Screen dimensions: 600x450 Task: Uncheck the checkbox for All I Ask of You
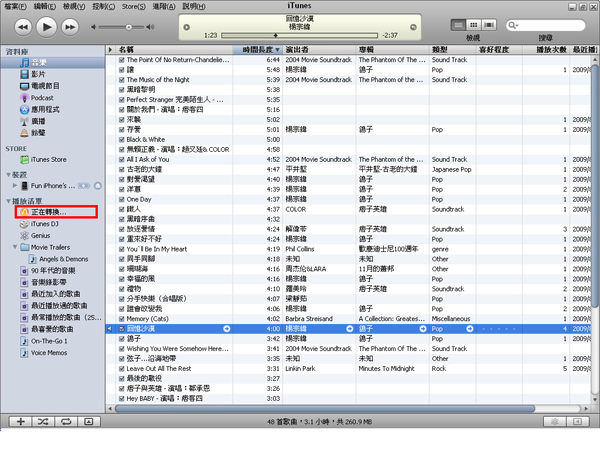[122, 160]
